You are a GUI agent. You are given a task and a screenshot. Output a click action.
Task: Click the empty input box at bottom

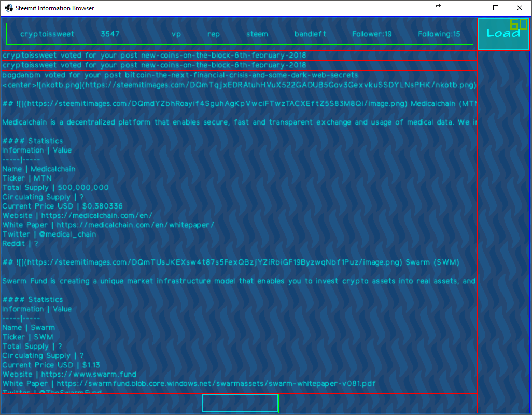pos(240,403)
